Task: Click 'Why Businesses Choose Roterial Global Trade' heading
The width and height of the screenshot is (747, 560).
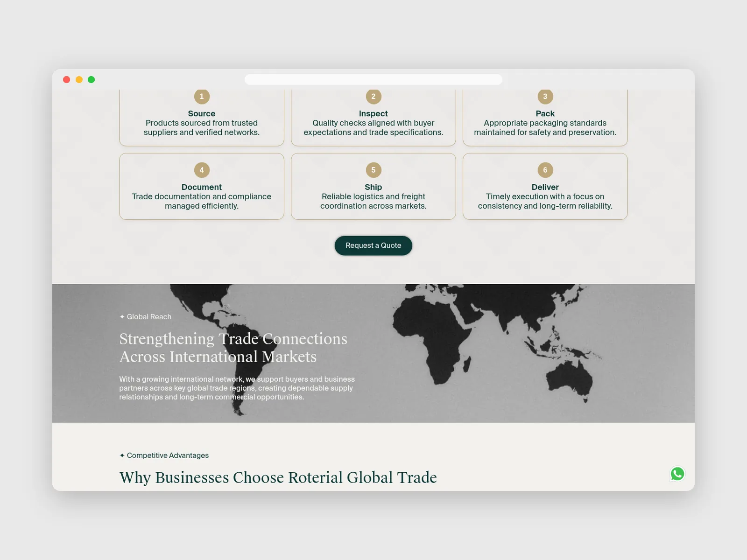Action: [x=278, y=477]
